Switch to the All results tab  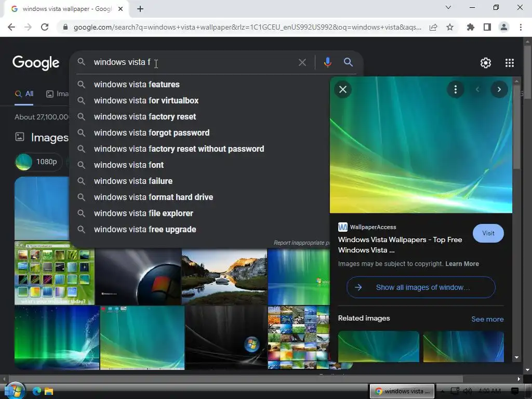click(x=24, y=94)
